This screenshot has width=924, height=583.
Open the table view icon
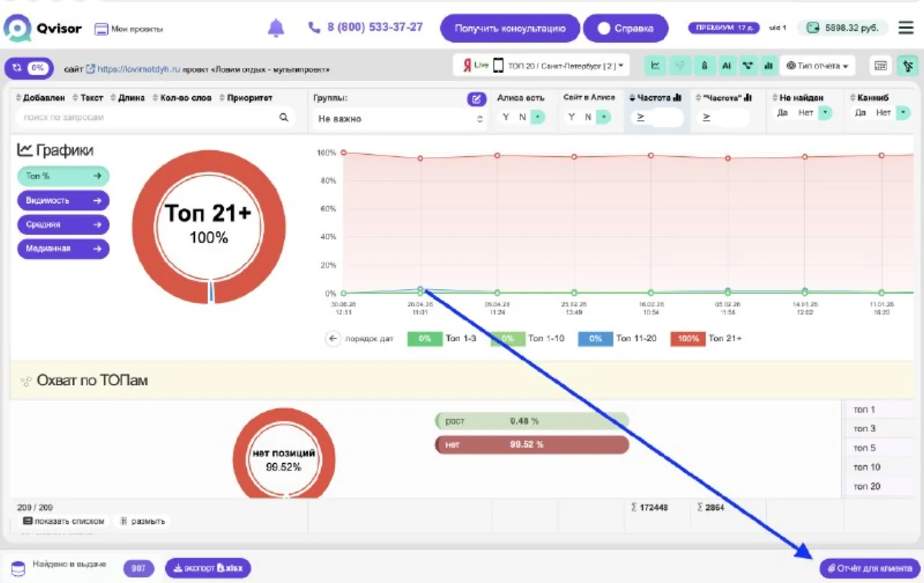point(880,65)
